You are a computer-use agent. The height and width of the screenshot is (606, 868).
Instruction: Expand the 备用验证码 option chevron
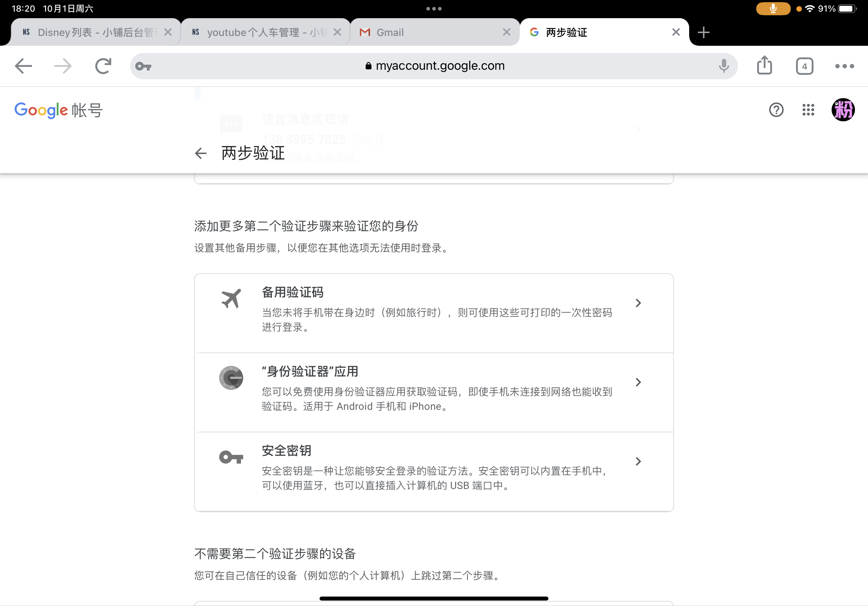point(639,303)
